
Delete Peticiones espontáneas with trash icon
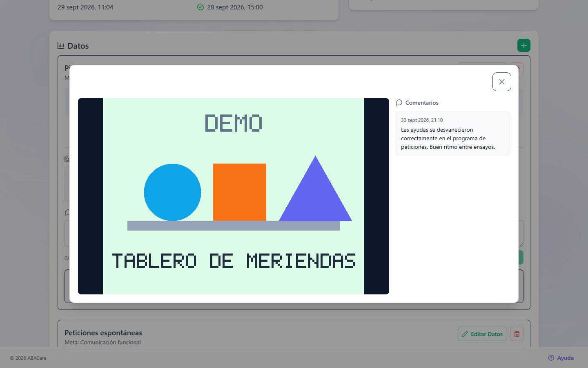click(517, 334)
